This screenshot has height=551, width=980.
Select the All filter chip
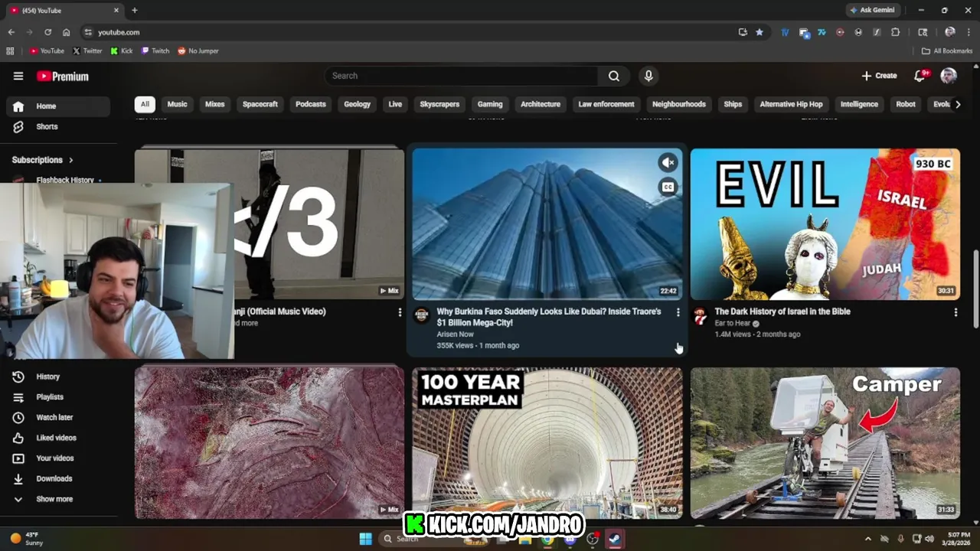point(145,104)
